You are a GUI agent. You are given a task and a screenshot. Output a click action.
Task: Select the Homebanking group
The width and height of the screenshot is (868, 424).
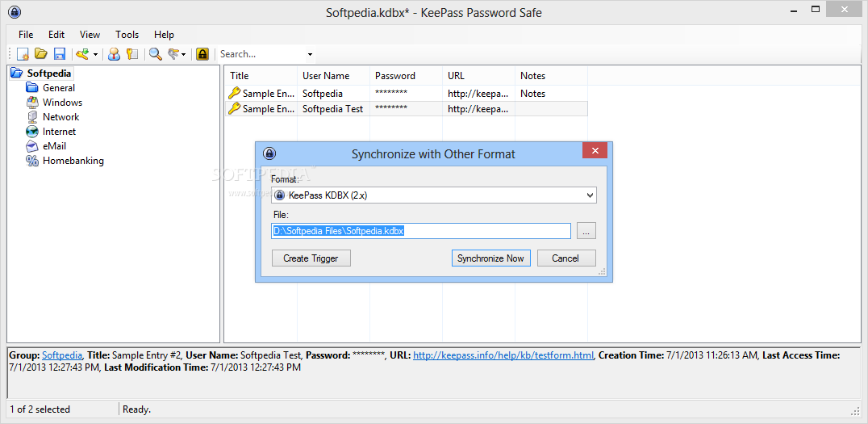point(73,161)
